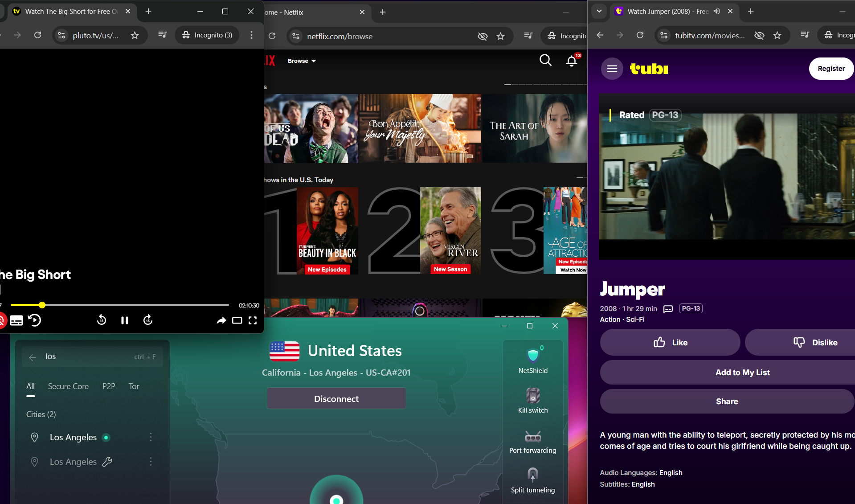Select the Tor tab in VPN

134,387
